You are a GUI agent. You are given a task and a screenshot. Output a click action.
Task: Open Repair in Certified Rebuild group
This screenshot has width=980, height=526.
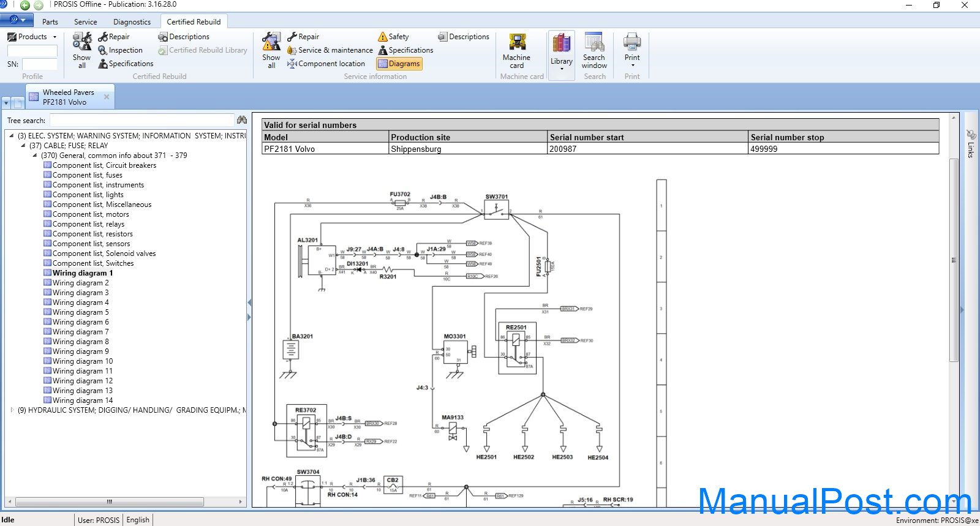(x=114, y=37)
